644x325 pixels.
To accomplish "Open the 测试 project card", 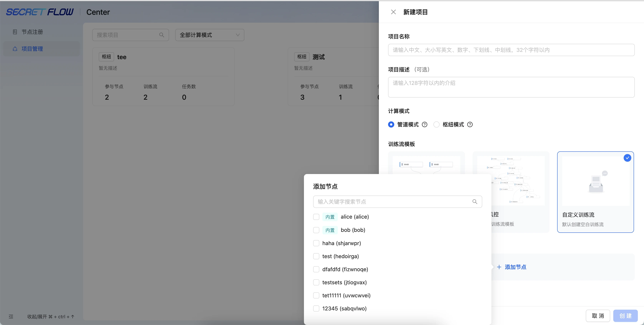I will 334,77.
